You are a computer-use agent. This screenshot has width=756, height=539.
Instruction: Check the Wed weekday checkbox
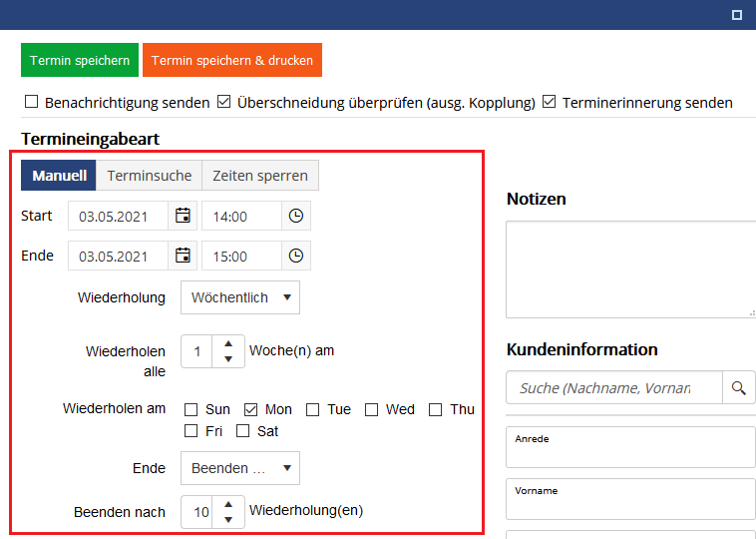(x=371, y=409)
